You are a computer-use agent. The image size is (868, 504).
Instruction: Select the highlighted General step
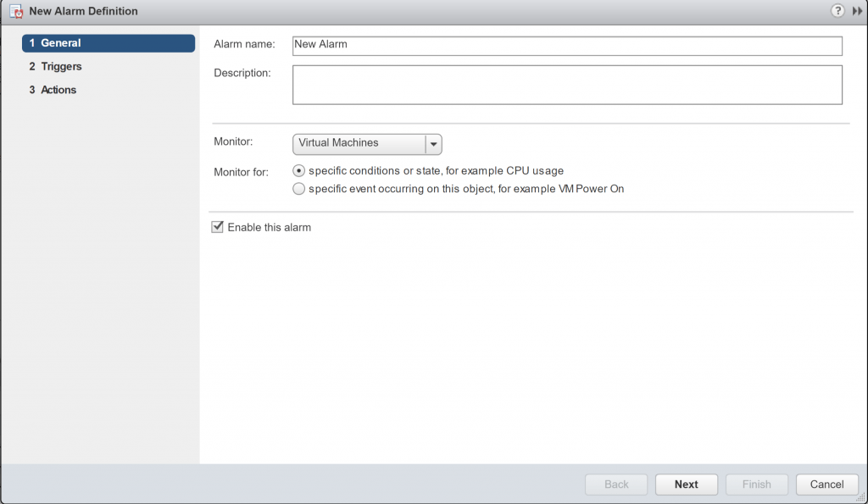click(x=59, y=42)
